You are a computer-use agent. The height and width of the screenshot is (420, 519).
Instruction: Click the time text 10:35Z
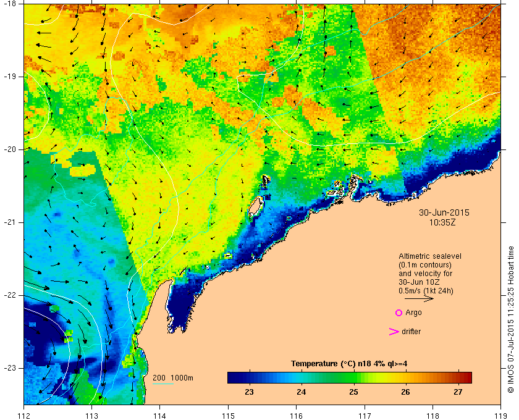(x=442, y=223)
